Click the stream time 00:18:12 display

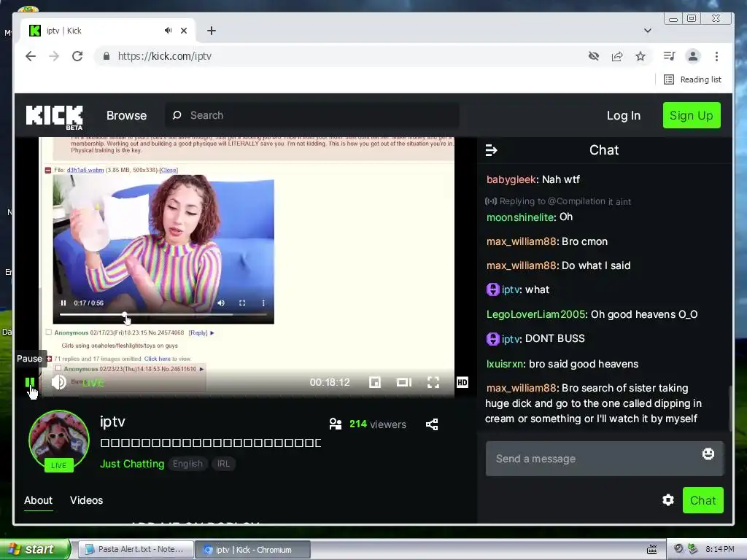(330, 382)
